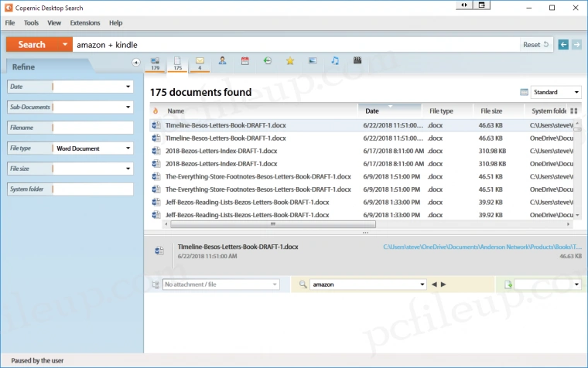Go forward with the right arrow button

tap(576, 45)
